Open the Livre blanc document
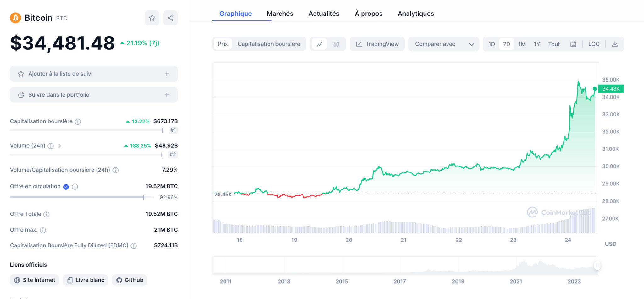 click(x=85, y=280)
